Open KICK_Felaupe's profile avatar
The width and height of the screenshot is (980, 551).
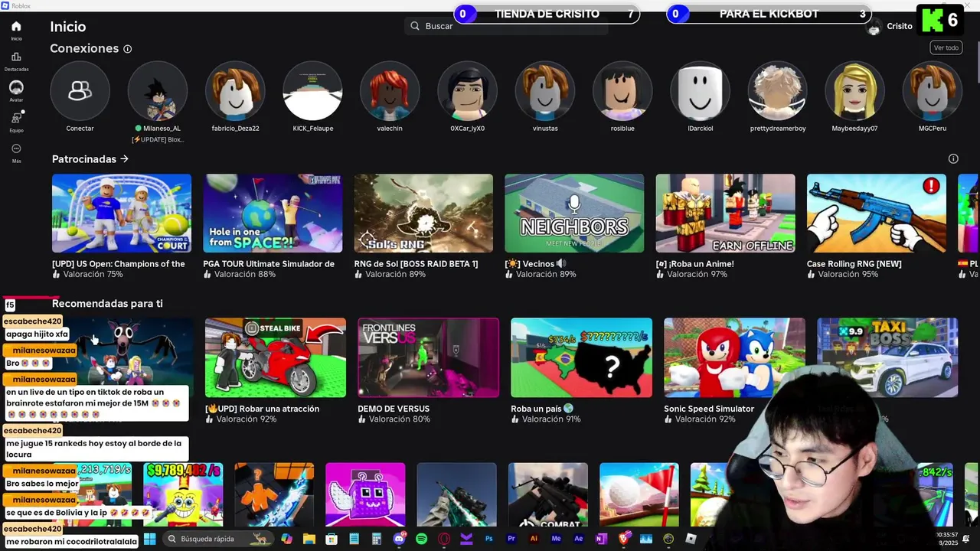(x=312, y=91)
